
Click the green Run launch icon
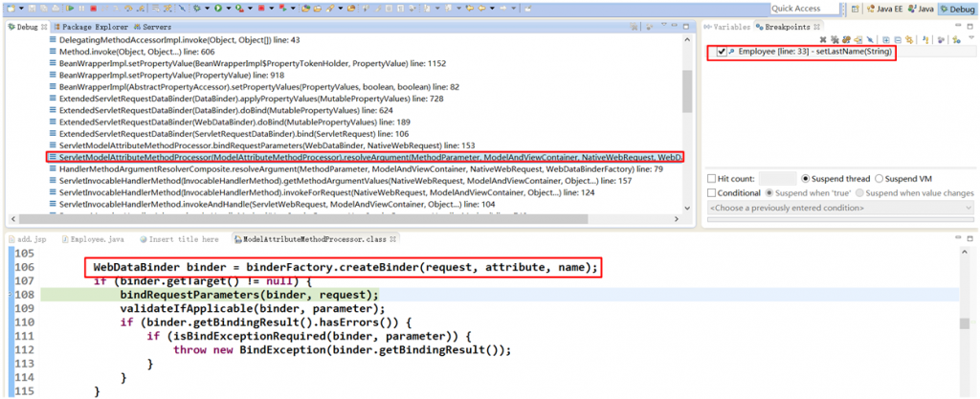click(218, 9)
